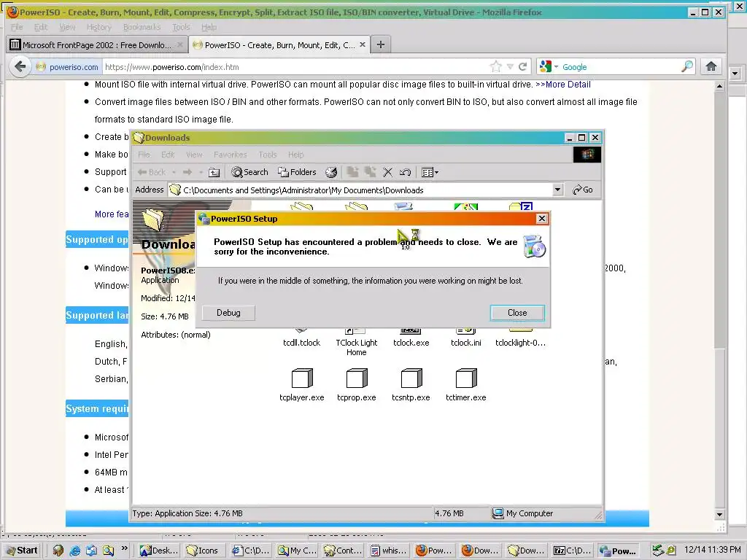Viewport: 747px width, 560px height.
Task: Select the tclock.exe file label
Action: coord(411,343)
